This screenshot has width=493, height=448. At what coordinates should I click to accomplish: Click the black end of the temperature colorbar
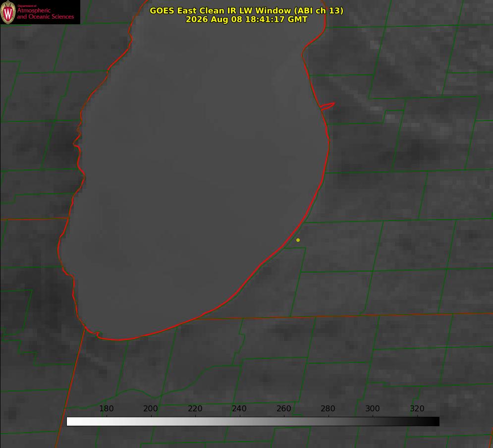click(x=435, y=422)
